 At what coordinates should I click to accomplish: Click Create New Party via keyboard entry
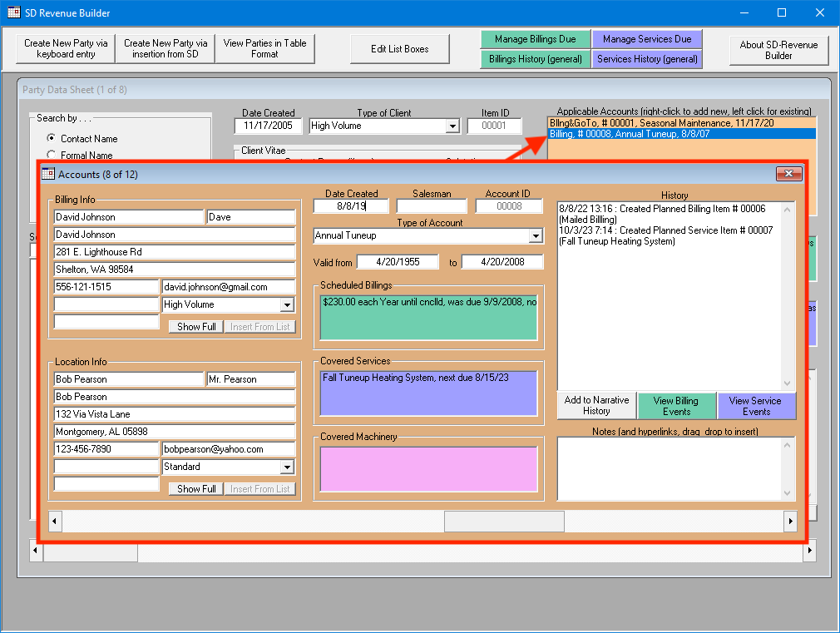point(64,49)
